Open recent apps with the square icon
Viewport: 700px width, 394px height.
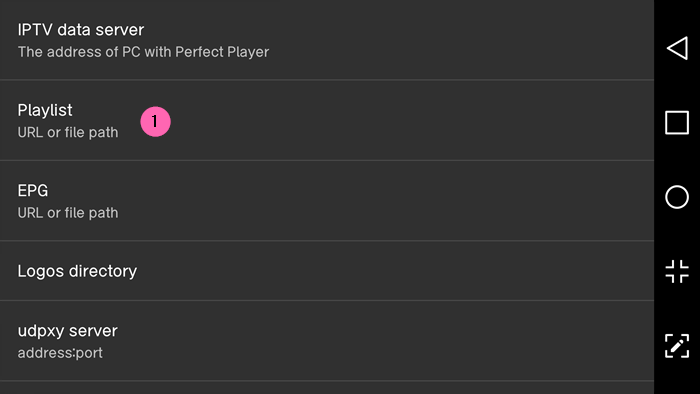[x=677, y=123]
